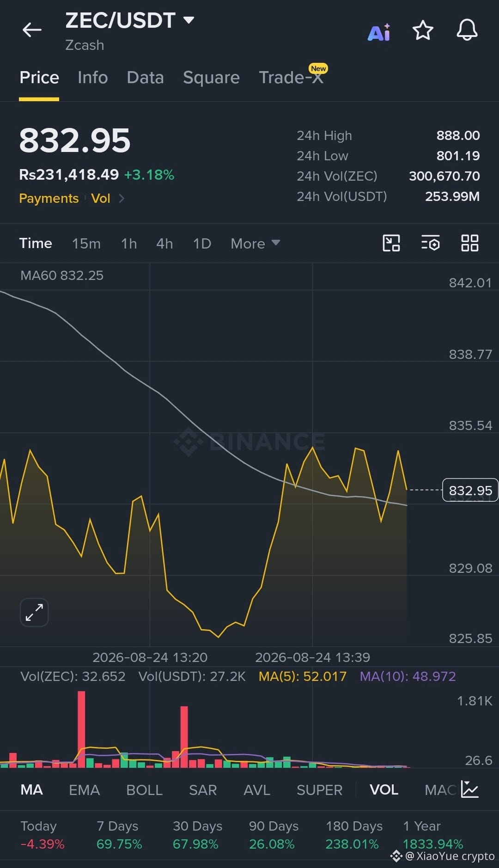This screenshot has height=868, width=499.
Task: Expand chart to fullscreen
Action: (x=34, y=613)
